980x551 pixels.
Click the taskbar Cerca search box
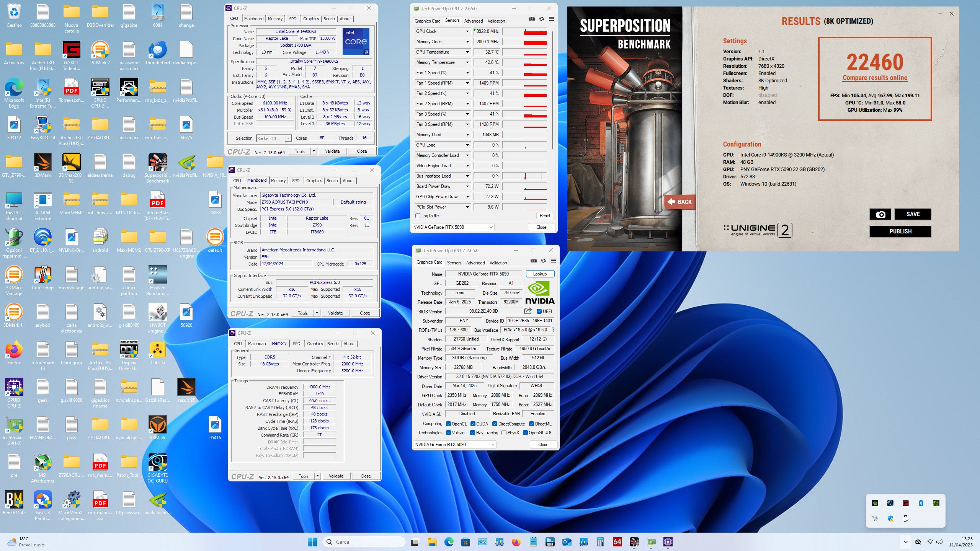coord(364,542)
